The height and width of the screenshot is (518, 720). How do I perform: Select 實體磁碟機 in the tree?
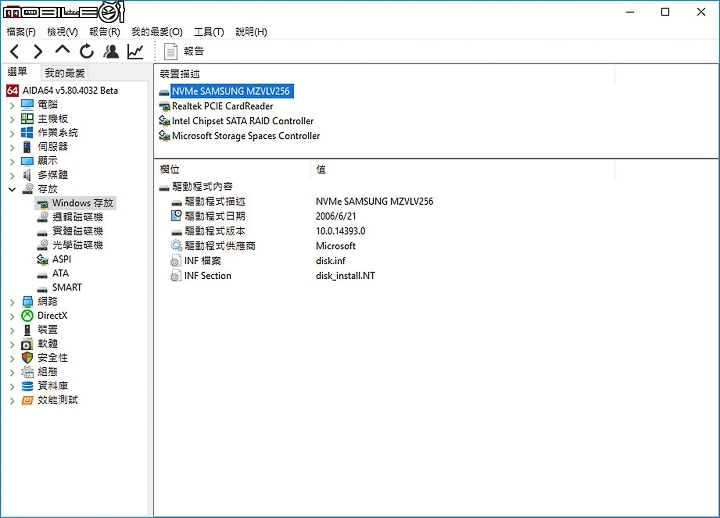77,231
